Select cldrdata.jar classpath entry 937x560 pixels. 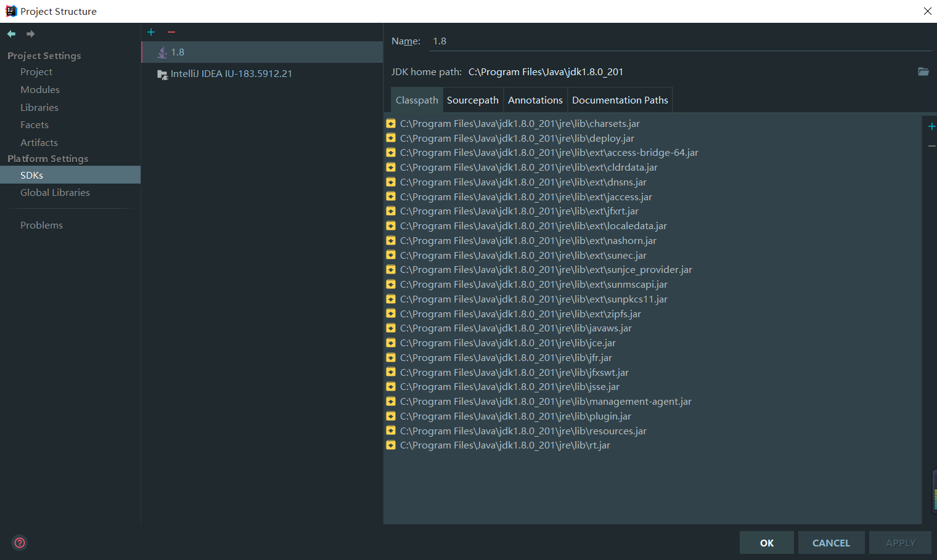click(x=528, y=167)
